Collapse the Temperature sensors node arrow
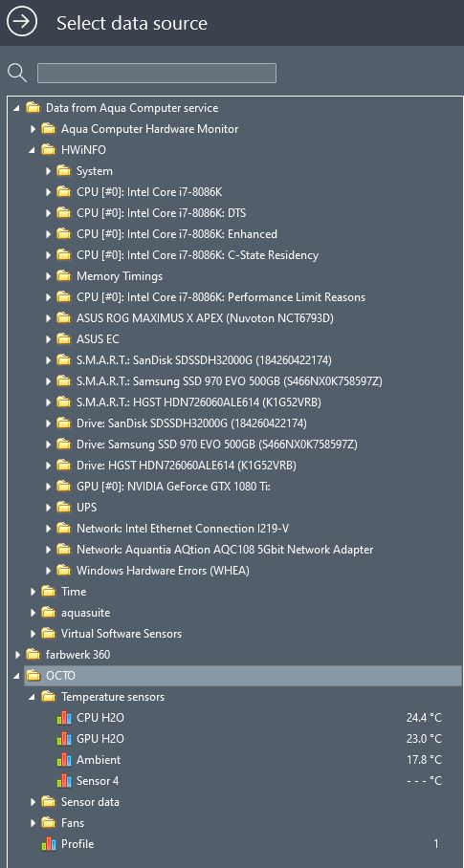The width and height of the screenshot is (464, 868). click(33, 697)
